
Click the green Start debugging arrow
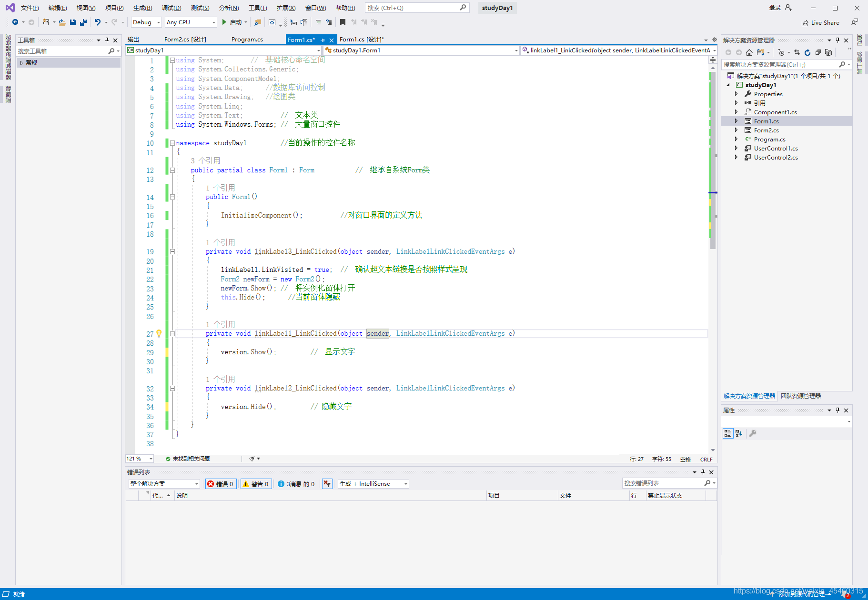pos(224,22)
